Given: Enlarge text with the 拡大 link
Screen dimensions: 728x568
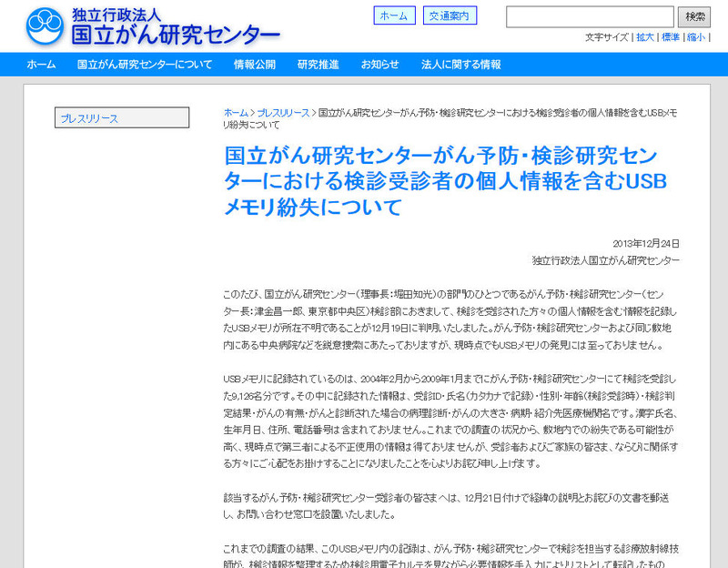Looking at the screenshot, I should pos(644,37).
